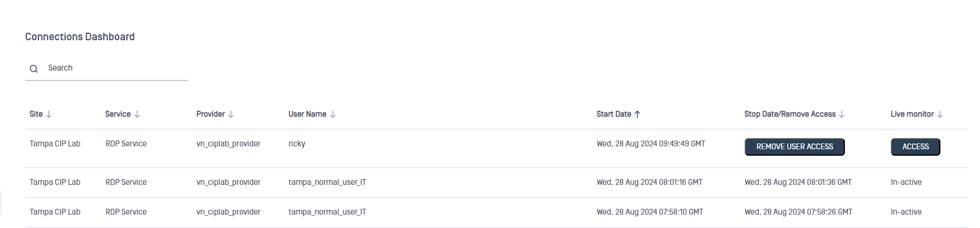Screen dimensions: 980x228
Task: Toggle Start Date ascending arrow
Action: point(638,114)
